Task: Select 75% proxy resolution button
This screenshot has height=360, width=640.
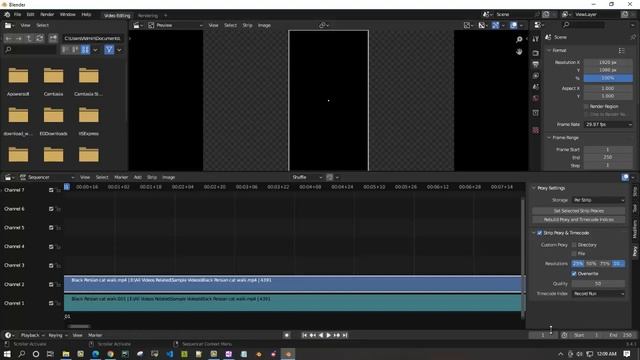Action: [x=605, y=264]
